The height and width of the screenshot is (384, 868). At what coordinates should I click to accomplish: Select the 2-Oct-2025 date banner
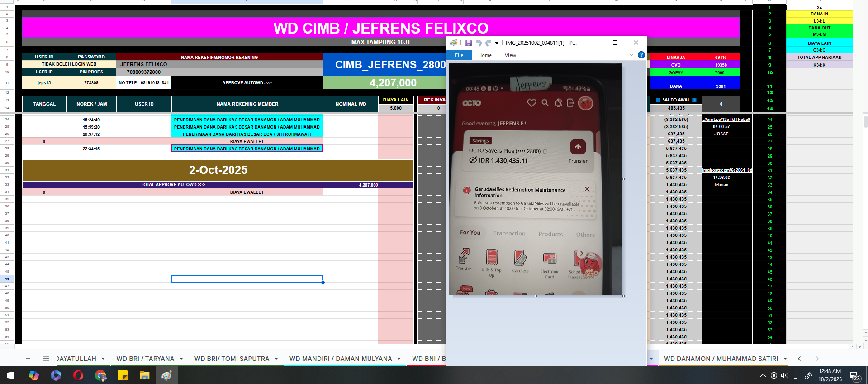coord(218,170)
